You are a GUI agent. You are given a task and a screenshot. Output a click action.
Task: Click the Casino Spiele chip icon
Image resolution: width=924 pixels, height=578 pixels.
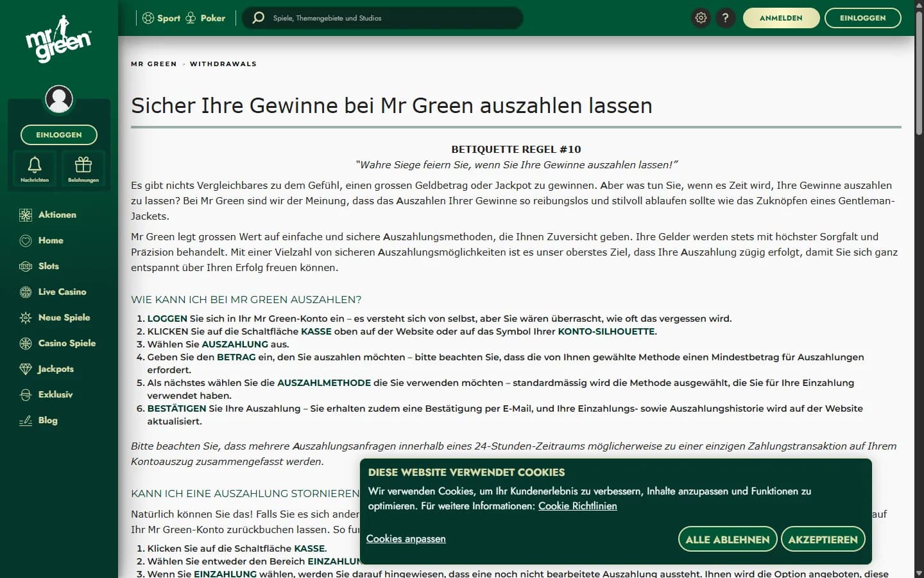(26, 344)
